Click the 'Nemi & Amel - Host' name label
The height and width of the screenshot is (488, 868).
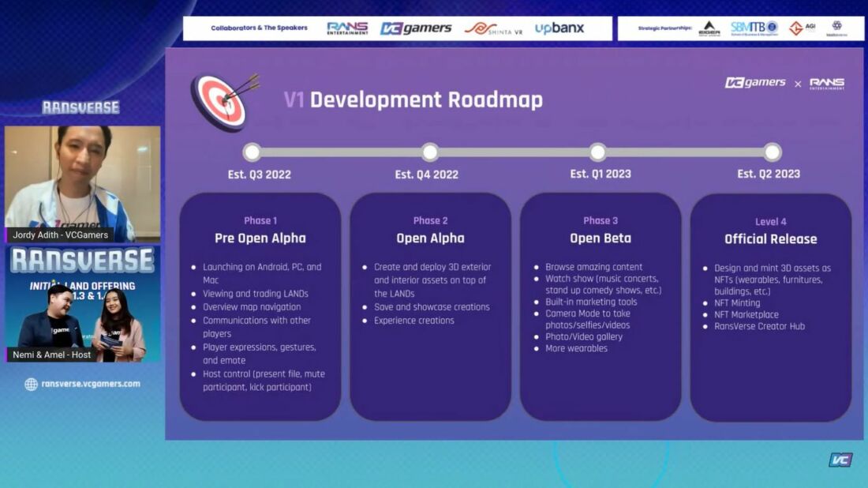51,355
